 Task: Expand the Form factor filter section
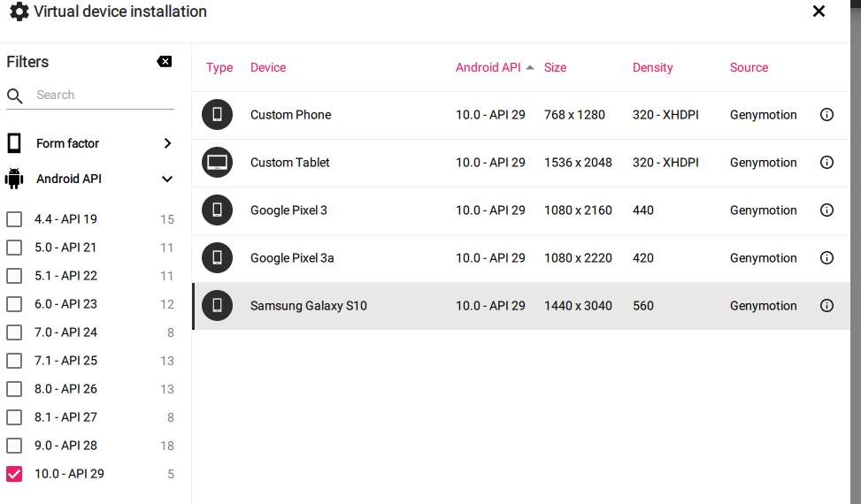(167, 143)
